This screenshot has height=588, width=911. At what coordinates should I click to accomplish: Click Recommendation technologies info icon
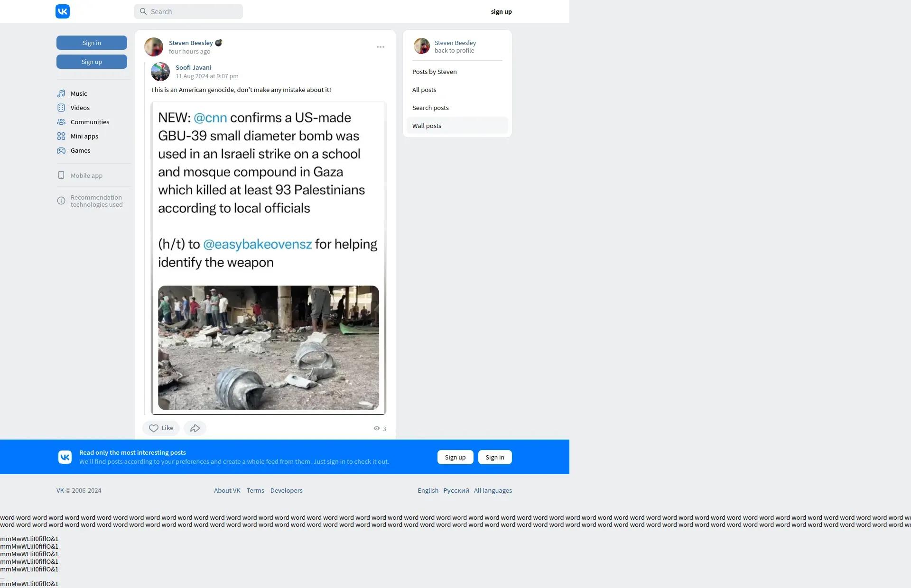pos(61,201)
